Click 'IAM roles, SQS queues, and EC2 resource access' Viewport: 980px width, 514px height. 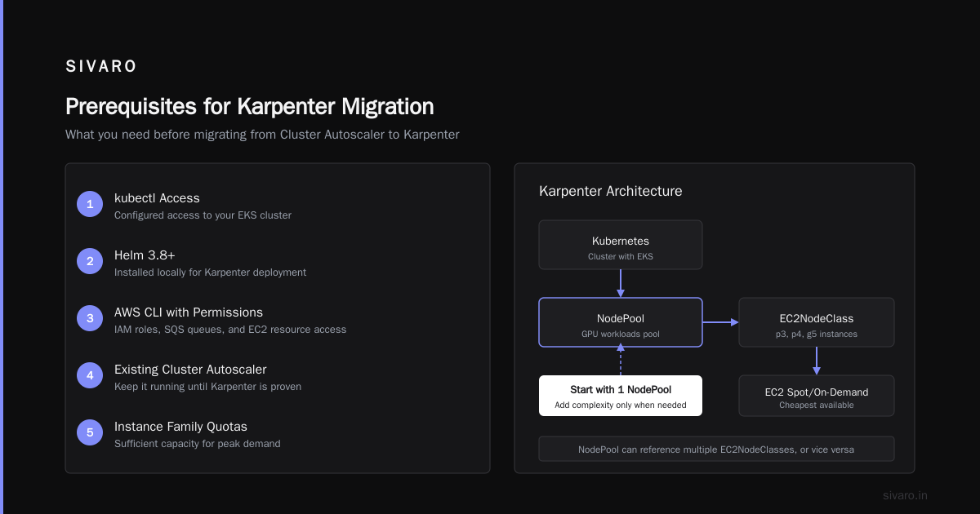230,330
